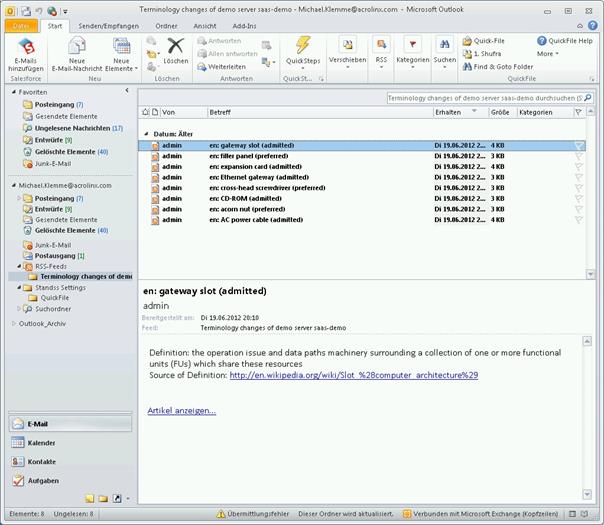Open Gesendete Elemente under Favoriten
This screenshot has width=604, height=525.
(60, 116)
